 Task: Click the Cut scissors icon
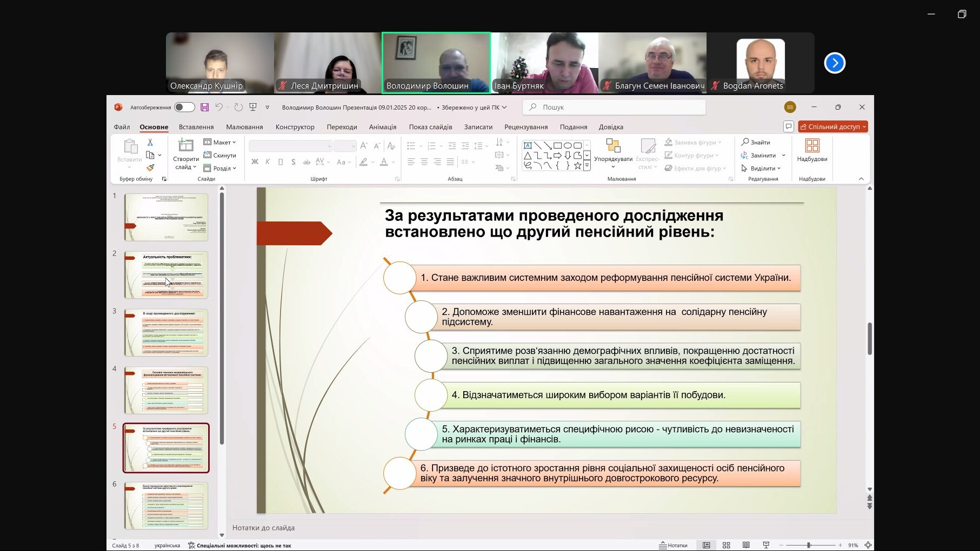pyautogui.click(x=150, y=142)
